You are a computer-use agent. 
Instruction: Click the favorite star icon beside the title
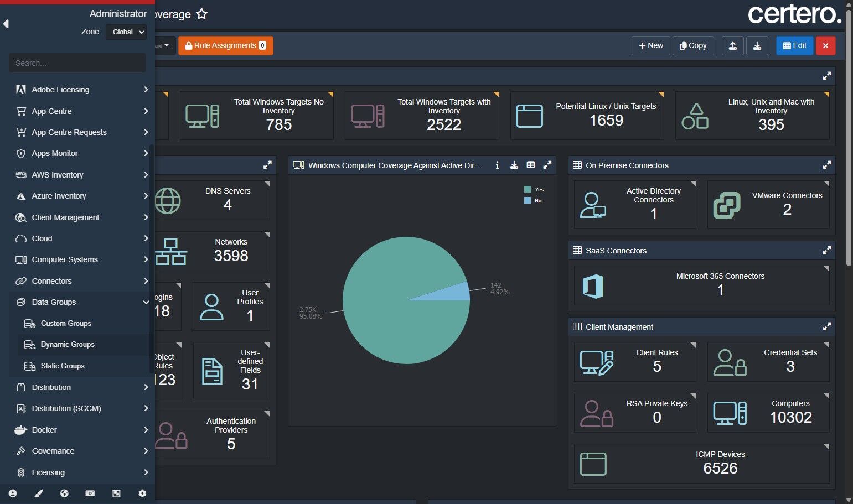pyautogui.click(x=202, y=14)
